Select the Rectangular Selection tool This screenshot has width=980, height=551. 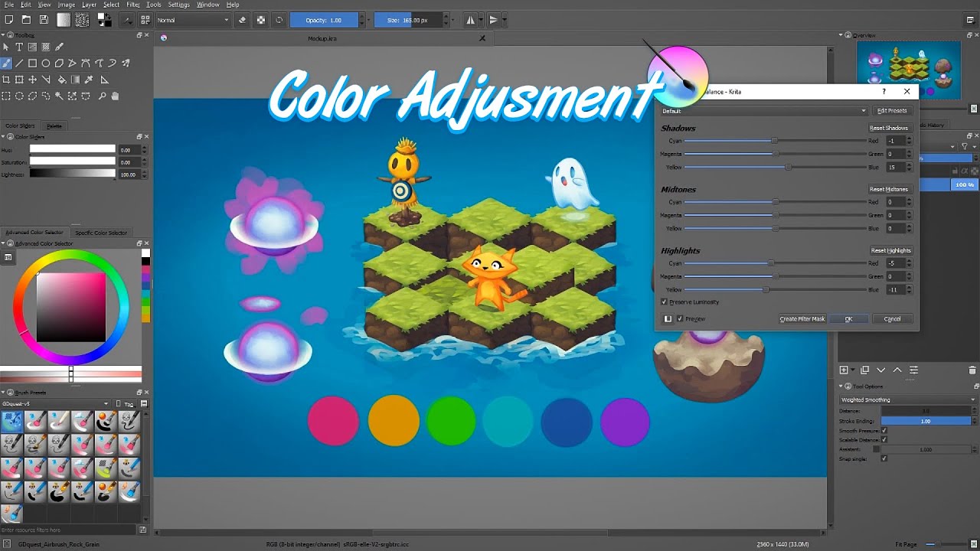(x=6, y=96)
